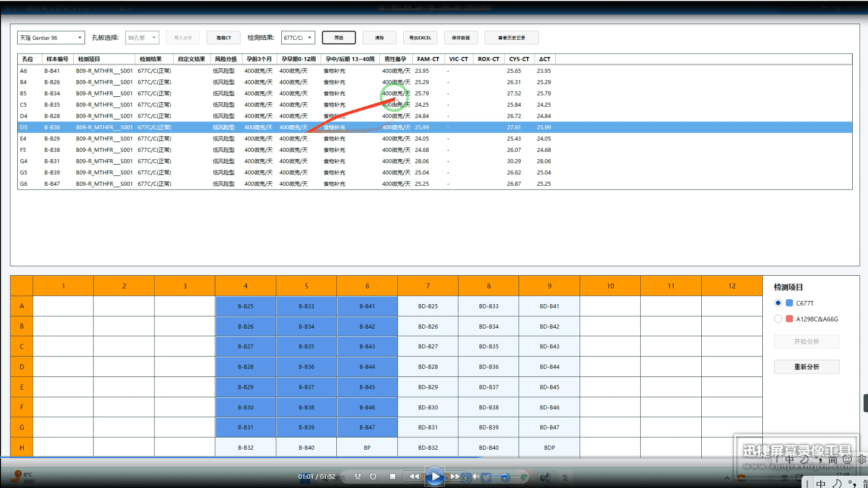Select the A1298C&A66G radio button
The width and height of the screenshot is (868, 488).
pos(778,319)
